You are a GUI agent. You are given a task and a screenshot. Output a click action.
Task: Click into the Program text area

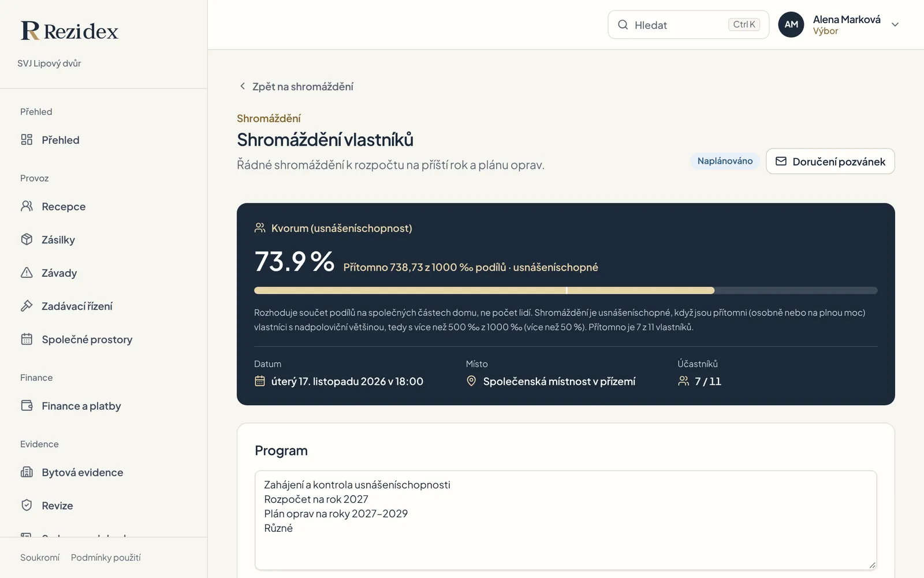coord(566,520)
